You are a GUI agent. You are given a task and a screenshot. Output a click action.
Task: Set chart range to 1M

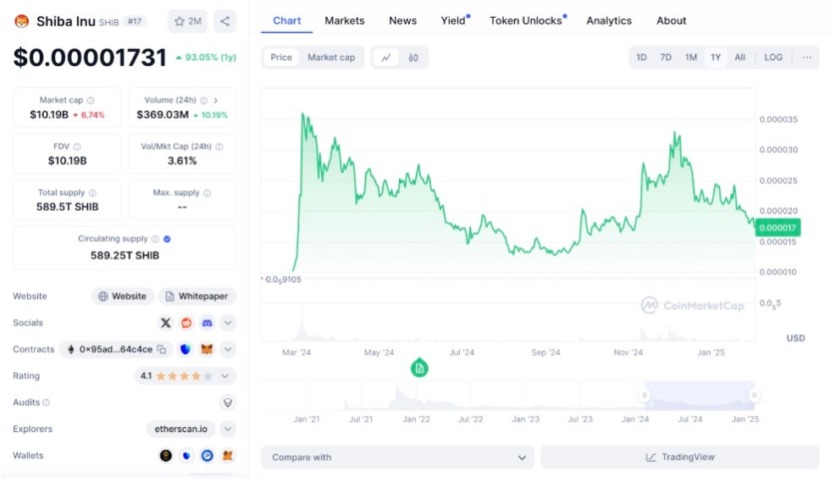pyautogui.click(x=691, y=58)
